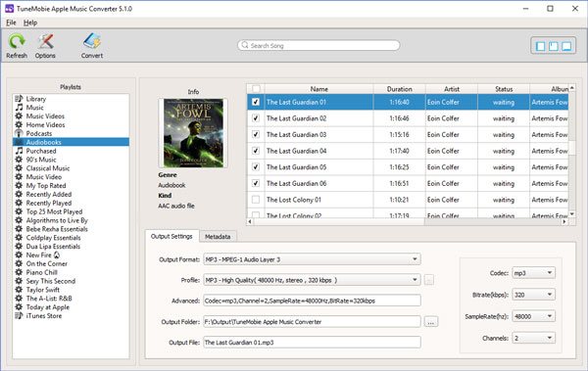
Task: Uncheck The Last Guardian 05
Action: 256,167
